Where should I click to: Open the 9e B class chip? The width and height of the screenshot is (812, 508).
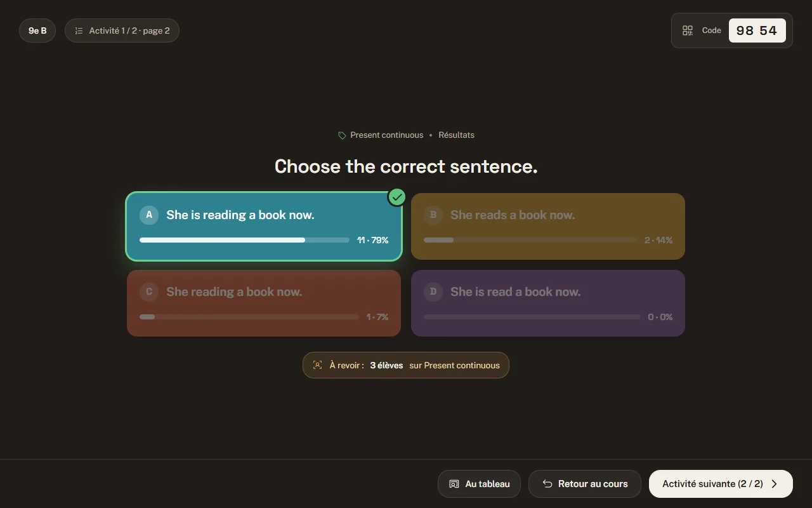pos(37,30)
